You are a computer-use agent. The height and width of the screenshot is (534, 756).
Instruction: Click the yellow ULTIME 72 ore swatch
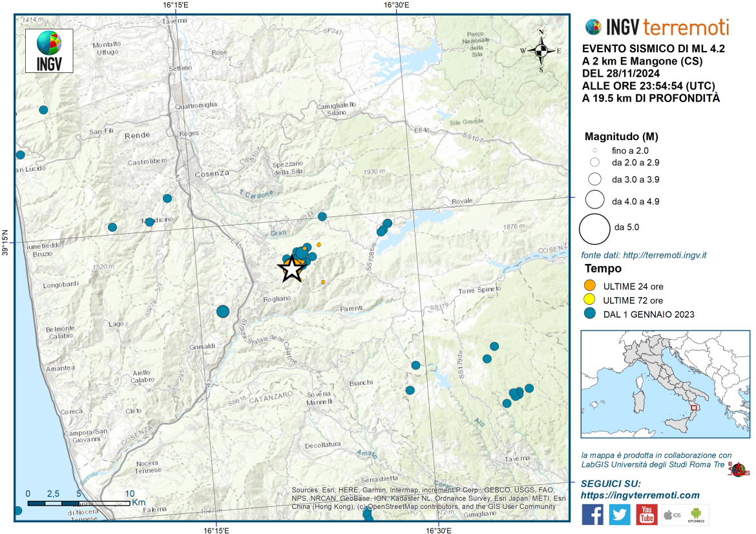(589, 300)
